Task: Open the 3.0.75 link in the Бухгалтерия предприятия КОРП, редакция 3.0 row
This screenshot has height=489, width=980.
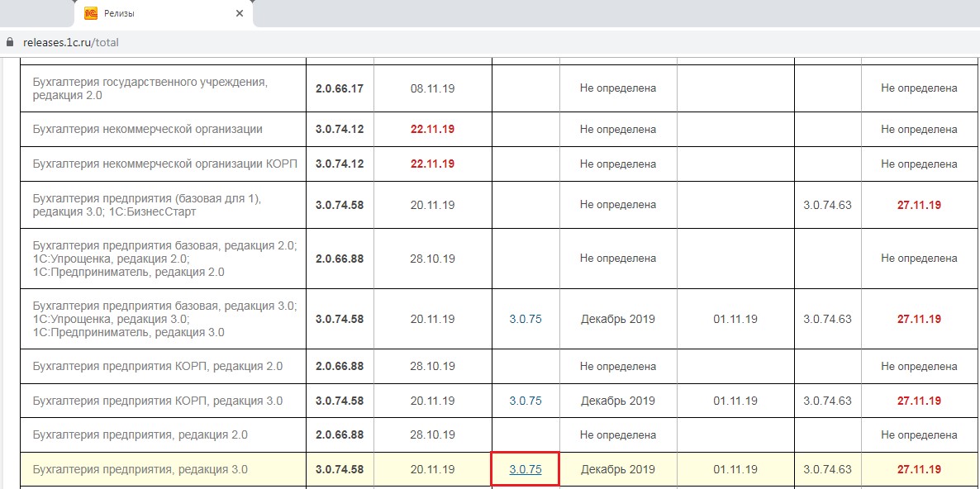Action: click(x=526, y=401)
